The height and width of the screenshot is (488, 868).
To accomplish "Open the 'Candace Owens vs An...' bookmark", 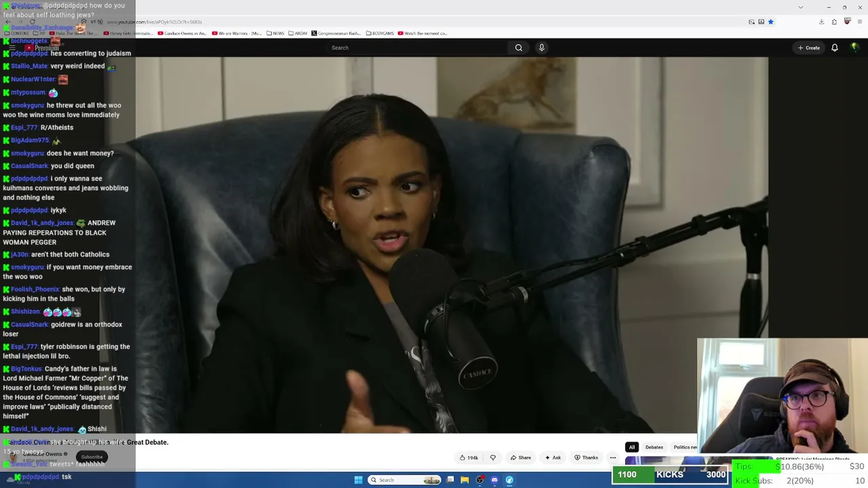I will [x=182, y=33].
